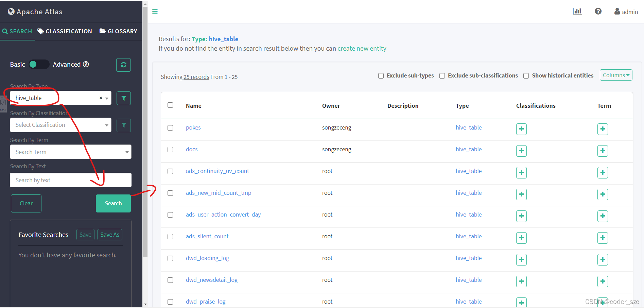Click Save As in Favorite Searches
This screenshot has height=308, width=644.
tap(110, 235)
